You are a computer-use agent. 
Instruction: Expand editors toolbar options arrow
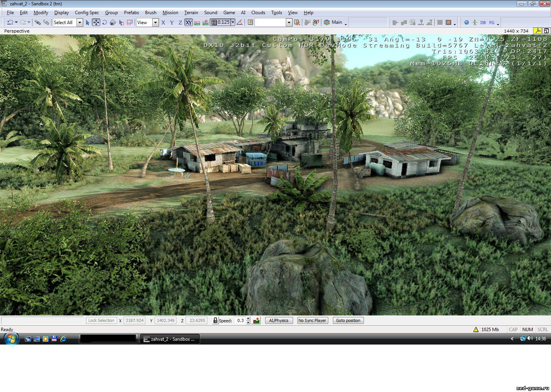[498, 24]
